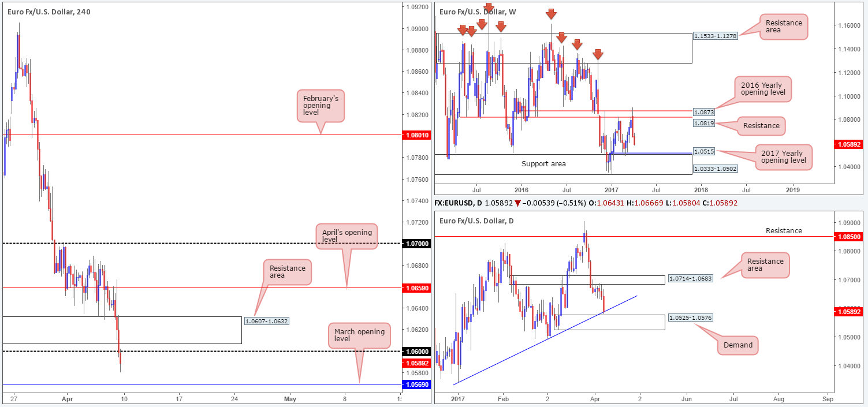Click the 1.0607-1.0632 zone label
Screen dimensions: 868x407
[266, 321]
